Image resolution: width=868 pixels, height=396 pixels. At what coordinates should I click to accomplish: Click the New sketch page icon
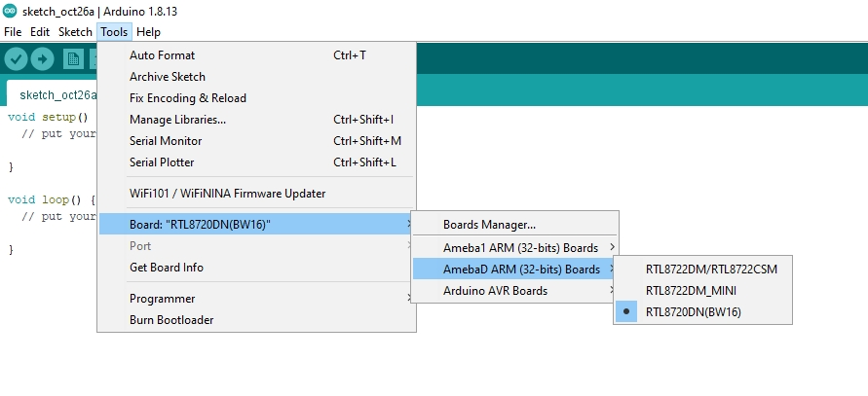click(73, 58)
